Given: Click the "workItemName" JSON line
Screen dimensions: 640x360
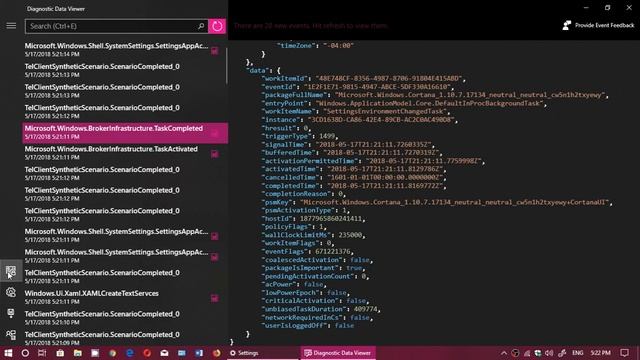Looking at the screenshot, I should tap(356, 111).
